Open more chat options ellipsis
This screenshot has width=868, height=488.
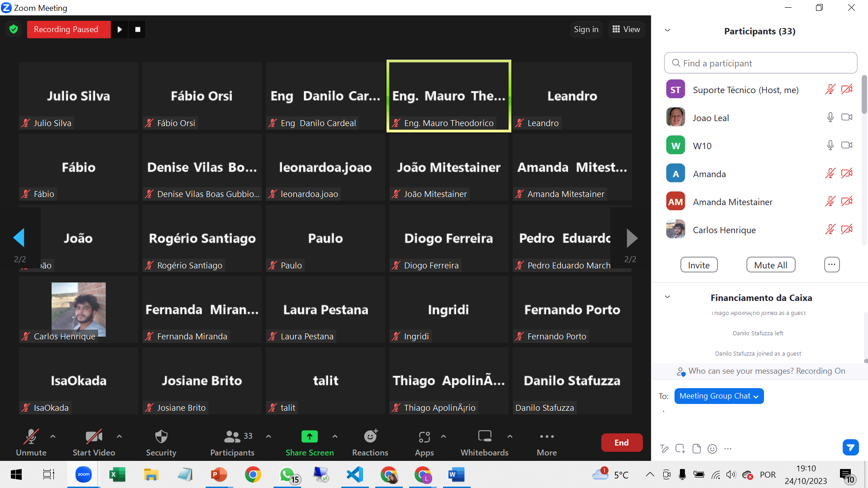[727, 449]
